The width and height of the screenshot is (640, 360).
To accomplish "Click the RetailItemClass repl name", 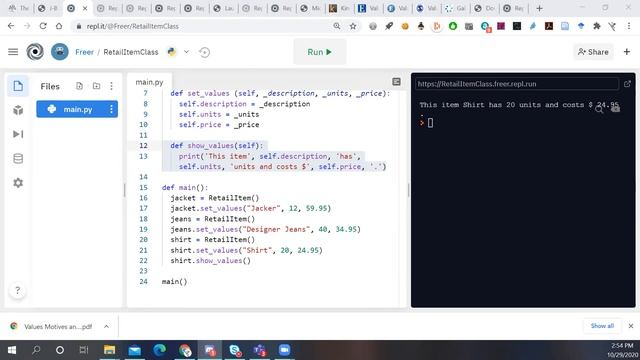I will pyautogui.click(x=131, y=52).
